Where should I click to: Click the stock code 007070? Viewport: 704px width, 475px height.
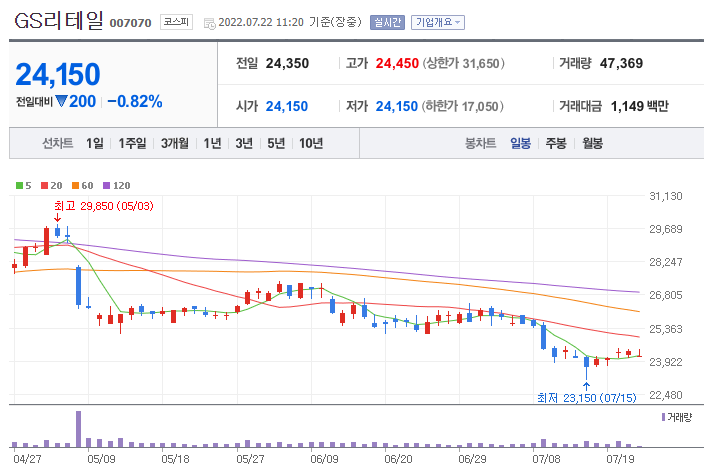130,23
